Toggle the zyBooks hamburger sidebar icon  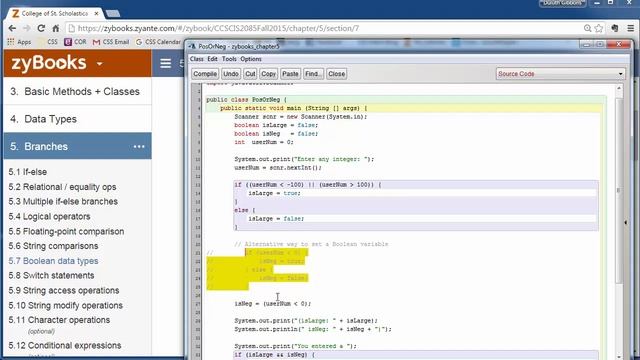[x=165, y=63]
